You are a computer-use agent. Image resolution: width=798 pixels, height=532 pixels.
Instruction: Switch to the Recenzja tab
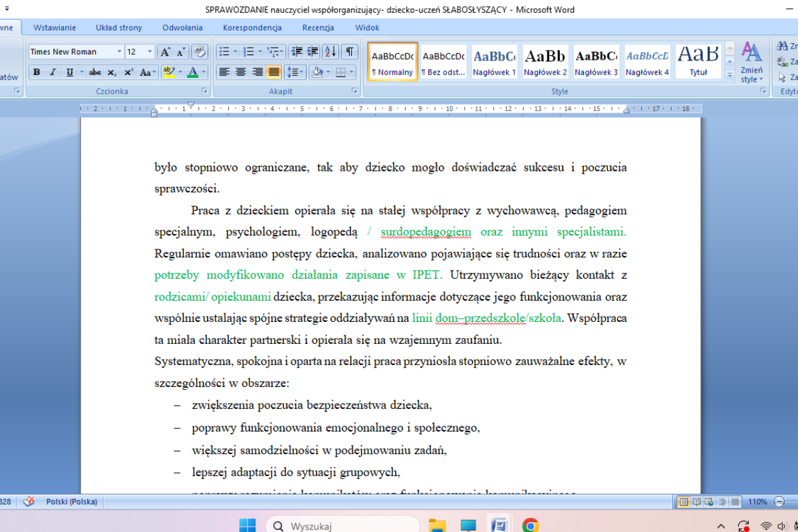[318, 28]
